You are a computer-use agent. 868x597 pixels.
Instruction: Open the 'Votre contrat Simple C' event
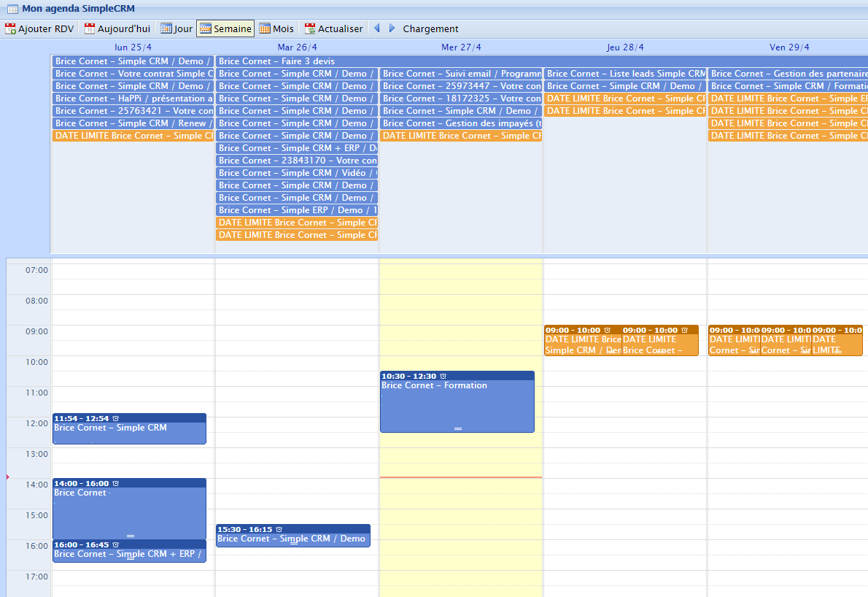pyautogui.click(x=133, y=74)
